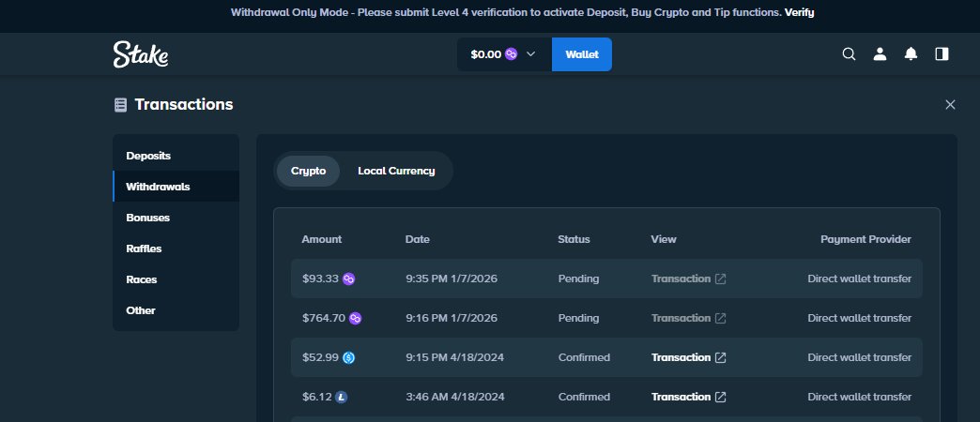Toggle the sidebar panel icon

coord(942,54)
